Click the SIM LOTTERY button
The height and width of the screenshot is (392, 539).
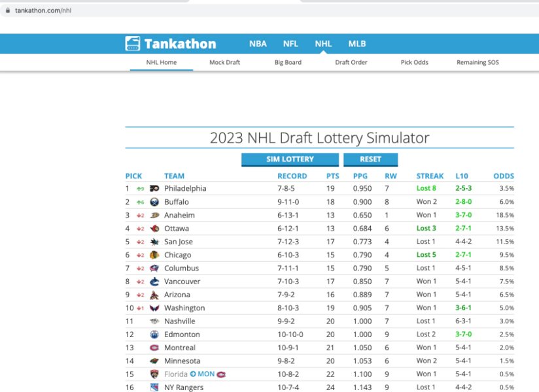coord(290,159)
